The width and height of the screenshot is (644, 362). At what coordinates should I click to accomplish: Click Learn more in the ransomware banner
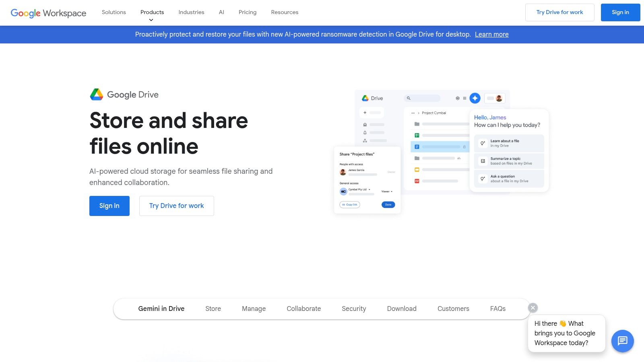[x=491, y=34]
